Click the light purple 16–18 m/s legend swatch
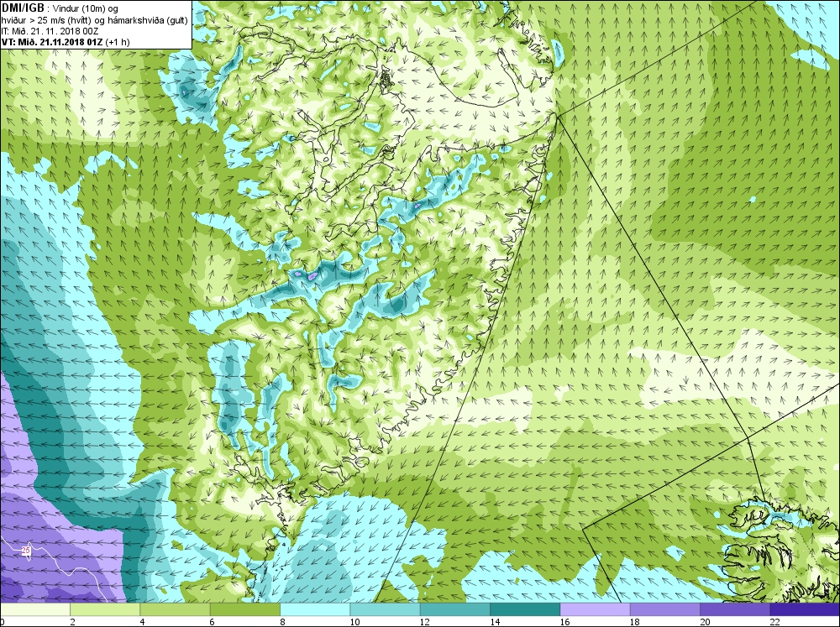This screenshot has width=840, height=627. pyautogui.click(x=595, y=610)
